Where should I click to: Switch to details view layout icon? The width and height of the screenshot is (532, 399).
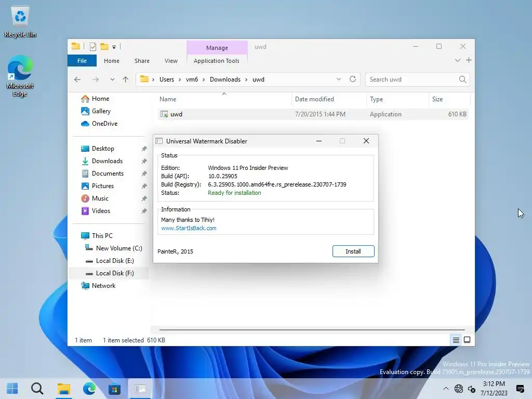coord(456,340)
